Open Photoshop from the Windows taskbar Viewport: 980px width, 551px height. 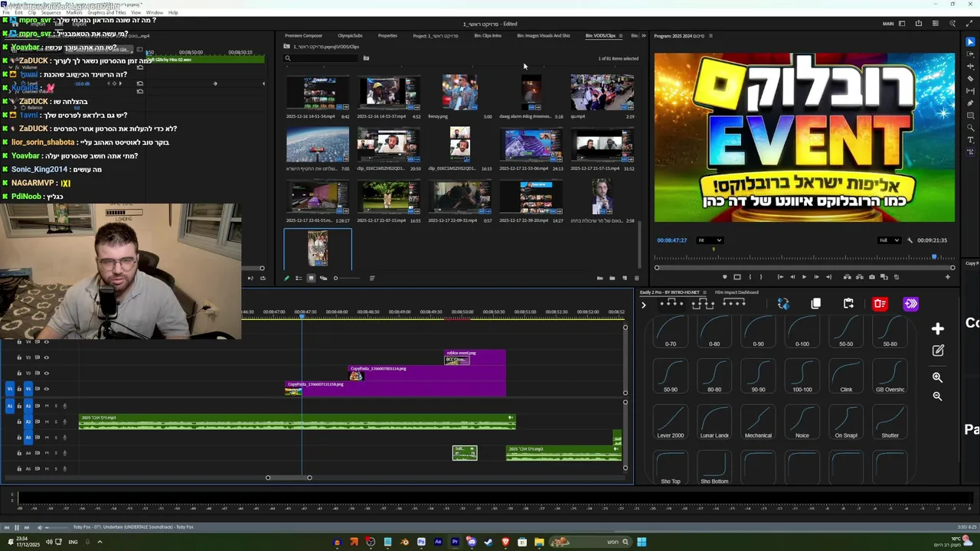[x=421, y=542]
